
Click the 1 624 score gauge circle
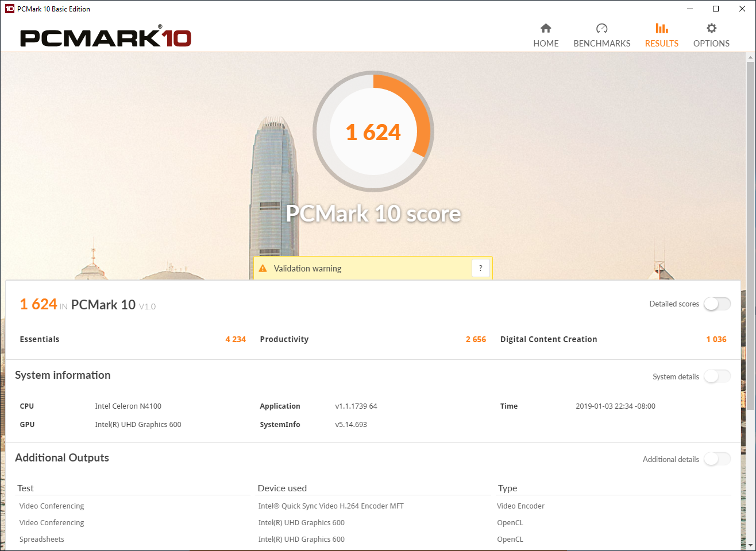coord(373,131)
